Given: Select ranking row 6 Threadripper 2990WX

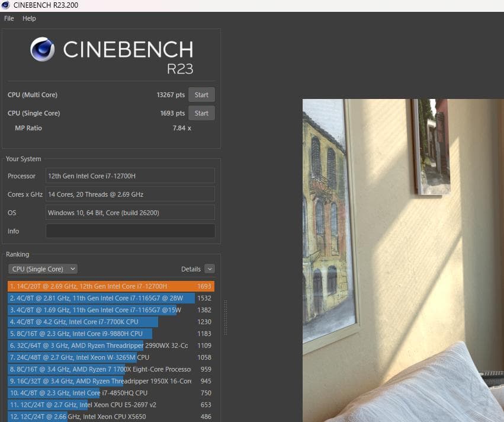Looking at the screenshot, I should tap(111, 346).
